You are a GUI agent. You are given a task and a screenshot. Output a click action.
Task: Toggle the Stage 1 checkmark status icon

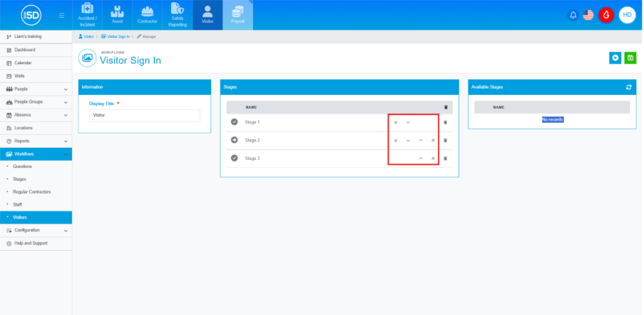click(x=235, y=122)
